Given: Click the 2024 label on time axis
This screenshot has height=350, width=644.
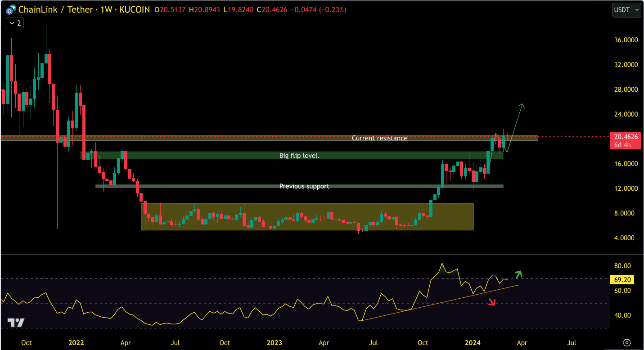Looking at the screenshot, I should click(x=472, y=343).
